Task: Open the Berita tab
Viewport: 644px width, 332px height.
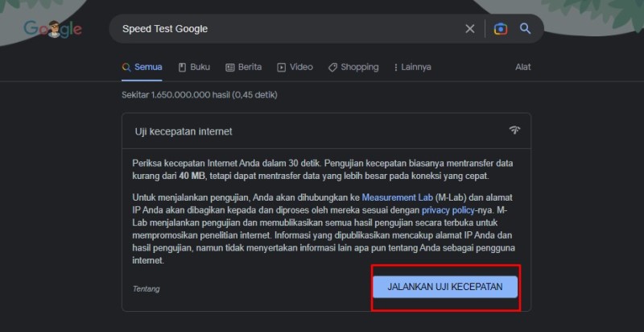Action: (244, 67)
